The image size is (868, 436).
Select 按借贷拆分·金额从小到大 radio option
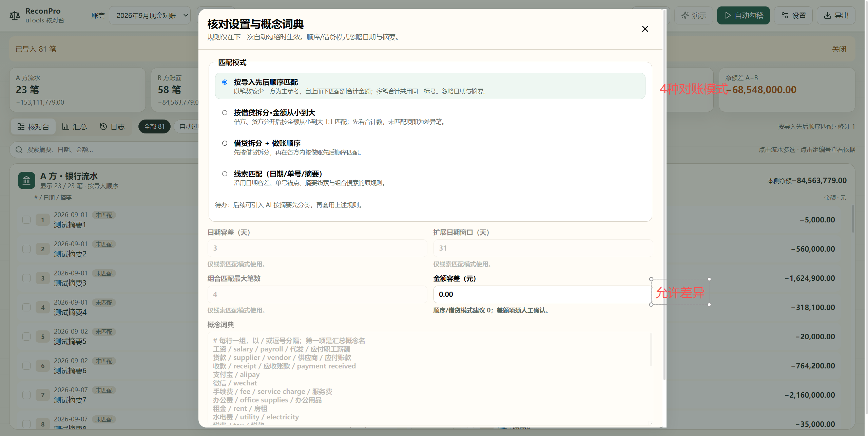coord(225,113)
